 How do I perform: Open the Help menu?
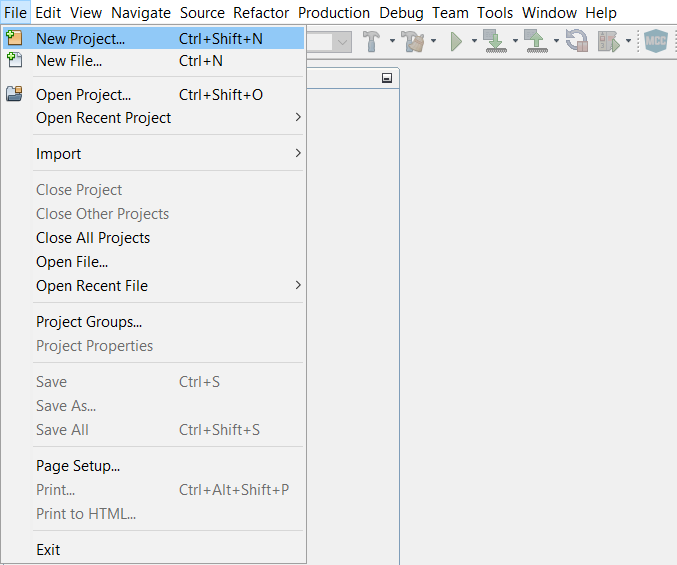tap(601, 13)
